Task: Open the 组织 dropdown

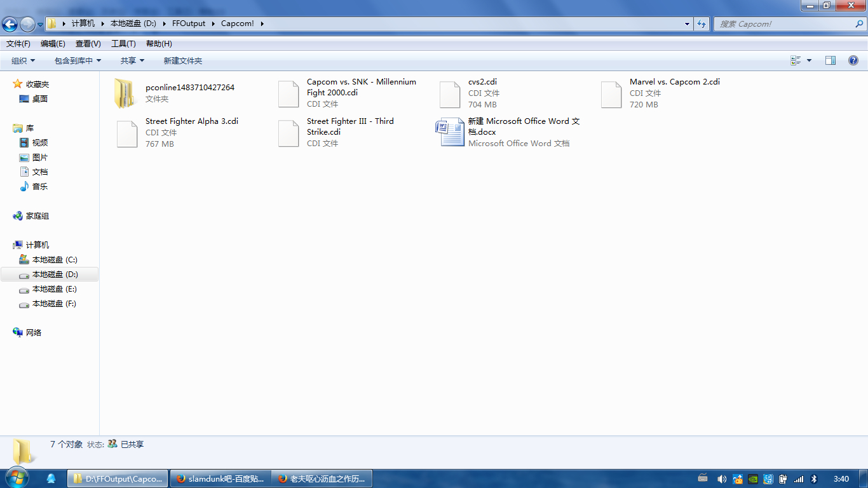Action: (x=24, y=60)
